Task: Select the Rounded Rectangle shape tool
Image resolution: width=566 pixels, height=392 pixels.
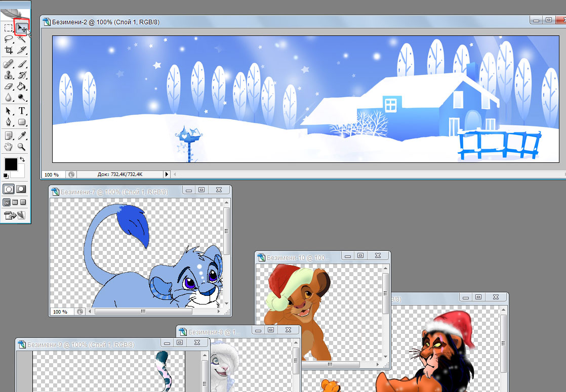Action: point(22,122)
